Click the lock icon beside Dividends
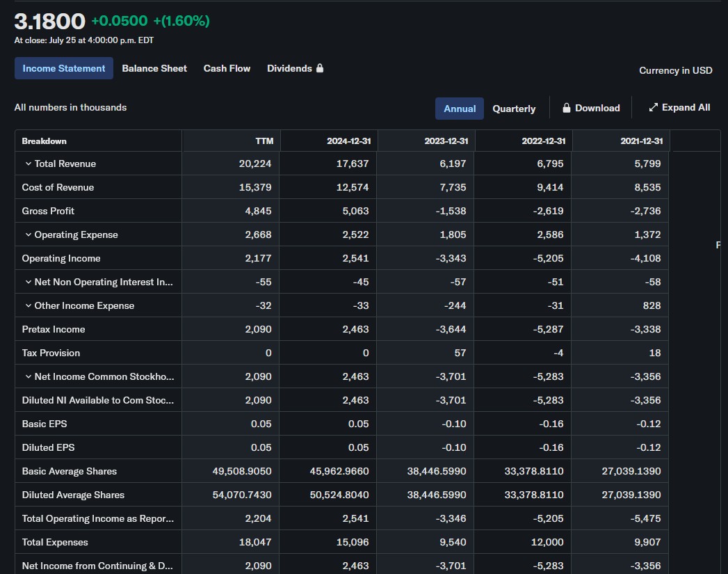 (319, 68)
